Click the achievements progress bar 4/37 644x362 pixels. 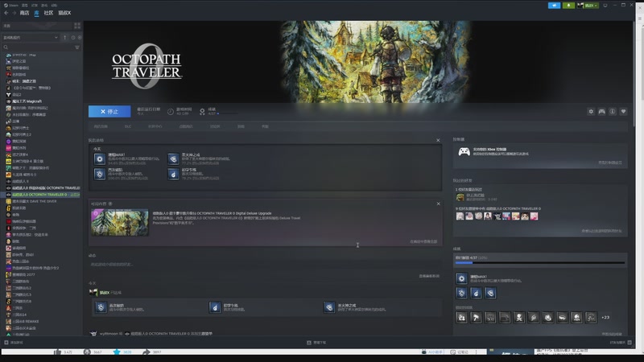tap(539, 263)
